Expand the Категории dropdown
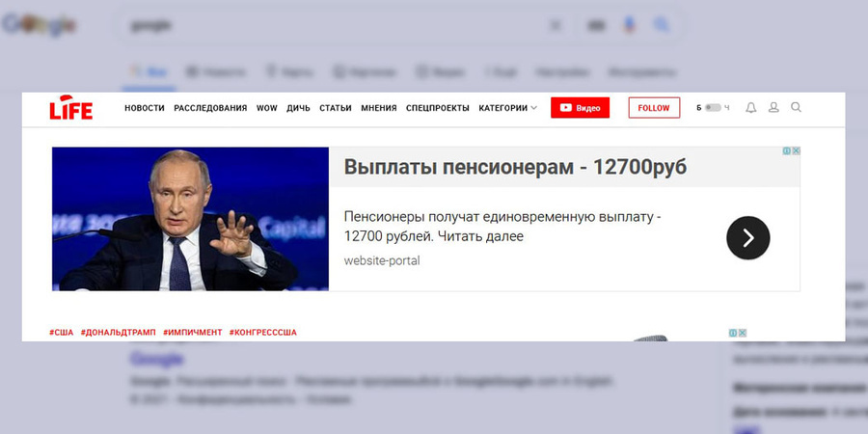The height and width of the screenshot is (434, 868). (507, 108)
